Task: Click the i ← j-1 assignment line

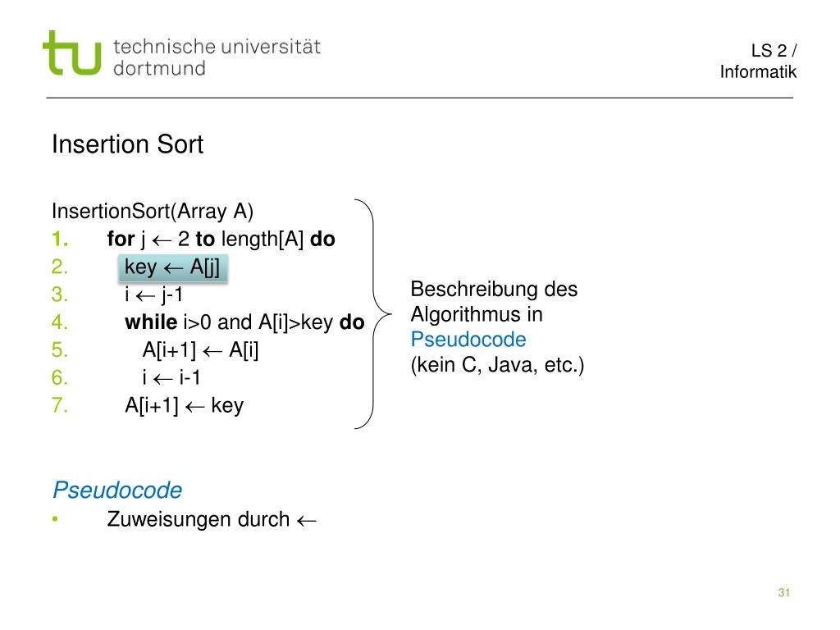Action: click(153, 294)
